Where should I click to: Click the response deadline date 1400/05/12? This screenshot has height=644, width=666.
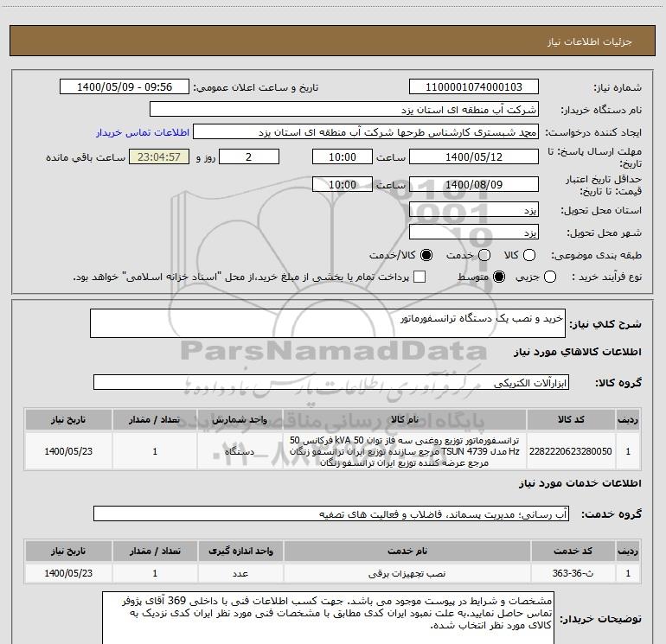(x=474, y=156)
